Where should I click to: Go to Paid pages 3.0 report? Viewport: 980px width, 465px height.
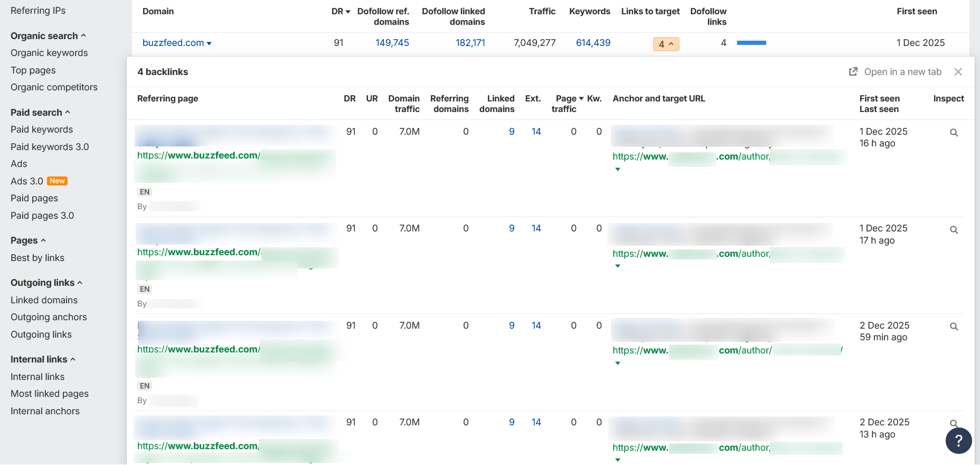click(x=42, y=216)
